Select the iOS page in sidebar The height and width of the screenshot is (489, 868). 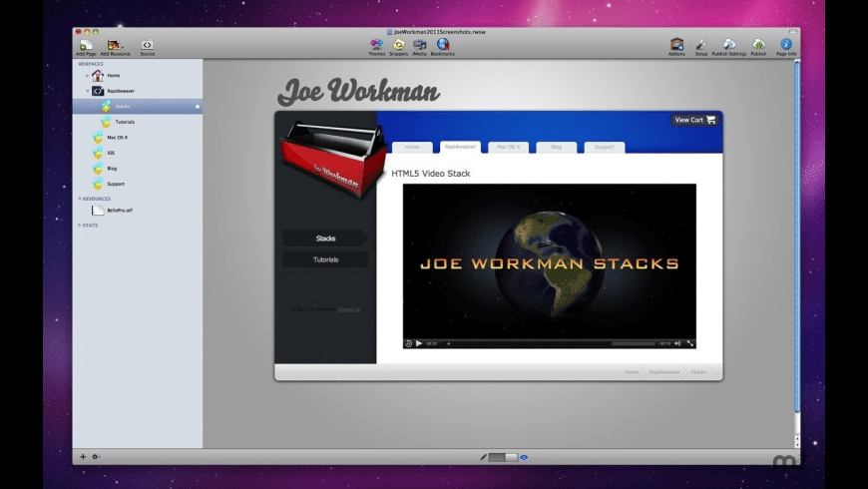coord(138,153)
